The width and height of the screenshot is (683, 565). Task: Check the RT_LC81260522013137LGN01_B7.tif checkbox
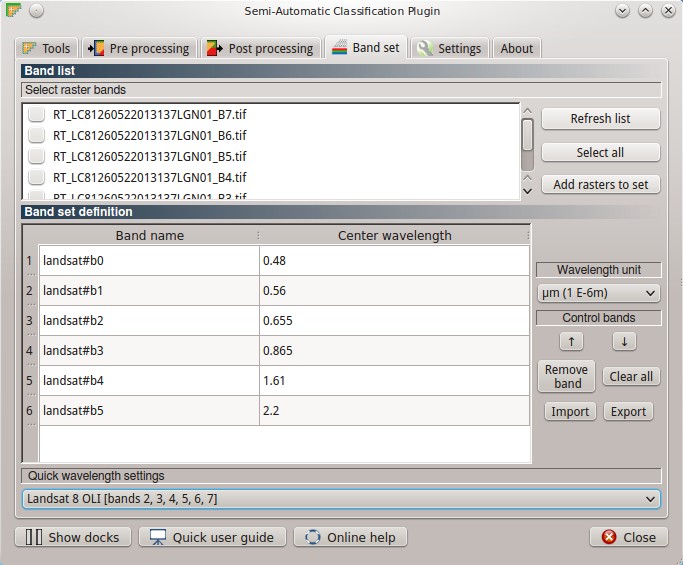pyautogui.click(x=36, y=115)
